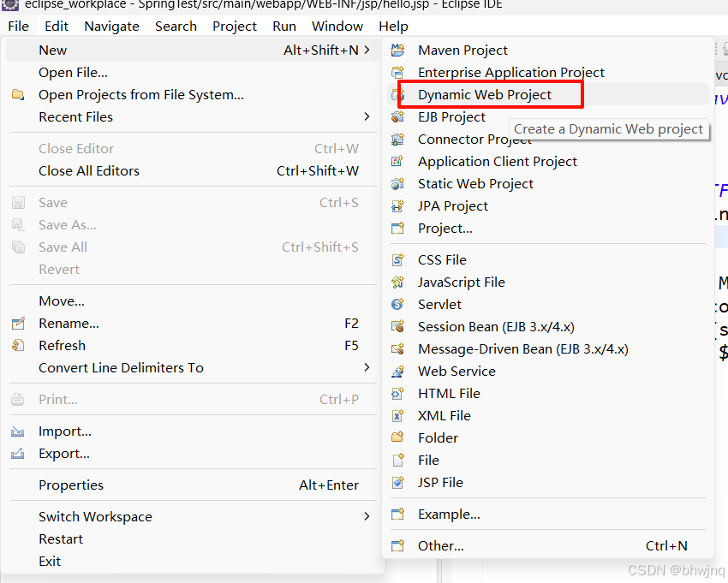This screenshot has width=728, height=583.
Task: Click the JavaScript File icon
Action: point(397,282)
